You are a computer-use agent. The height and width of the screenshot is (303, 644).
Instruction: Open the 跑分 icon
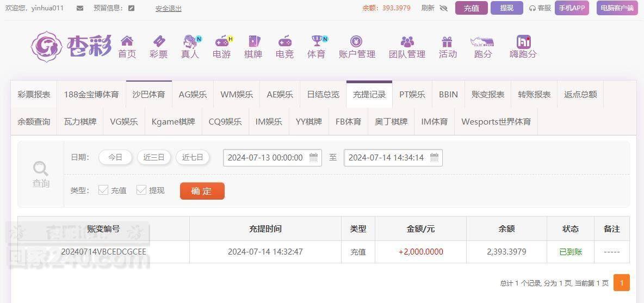[482, 41]
